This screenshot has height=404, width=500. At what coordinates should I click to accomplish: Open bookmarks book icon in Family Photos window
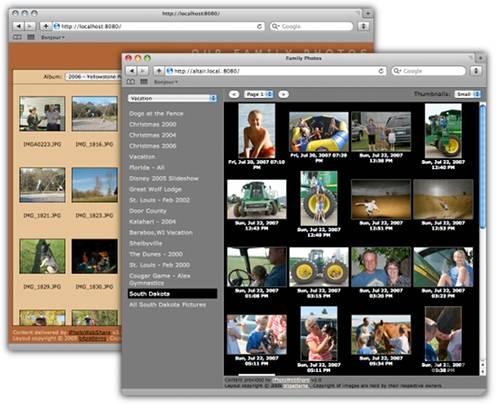[x=131, y=82]
